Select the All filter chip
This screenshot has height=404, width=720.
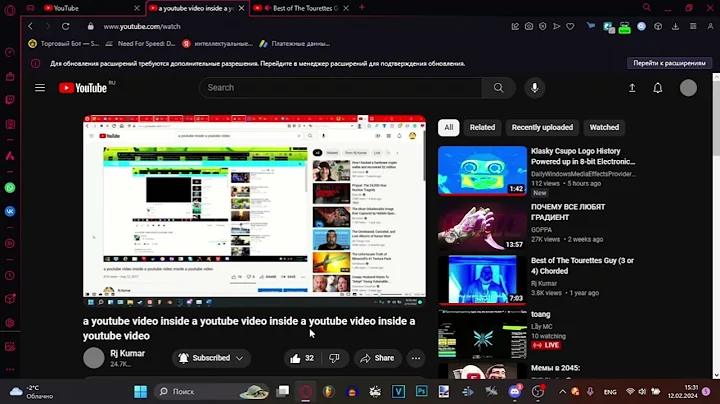pos(449,127)
